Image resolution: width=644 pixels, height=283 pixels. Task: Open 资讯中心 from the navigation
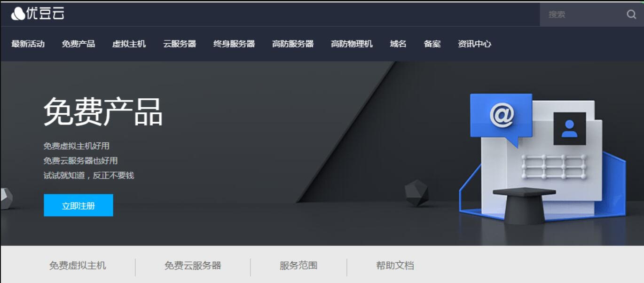tap(474, 44)
